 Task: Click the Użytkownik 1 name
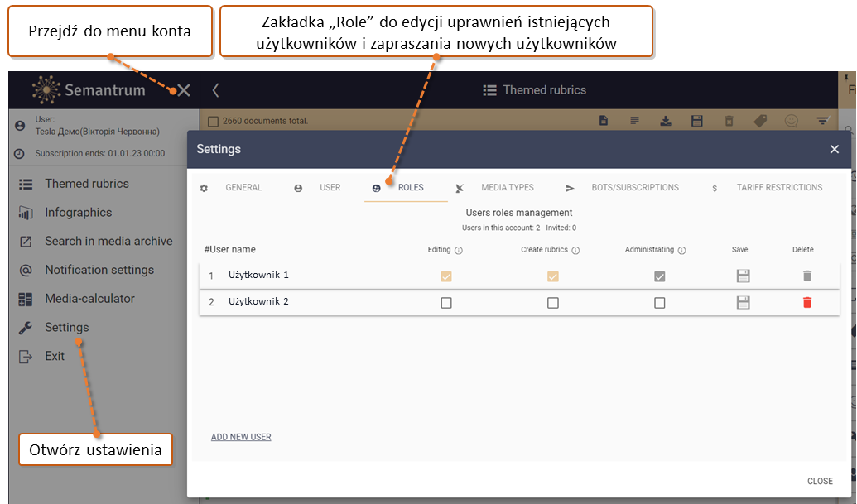258,275
